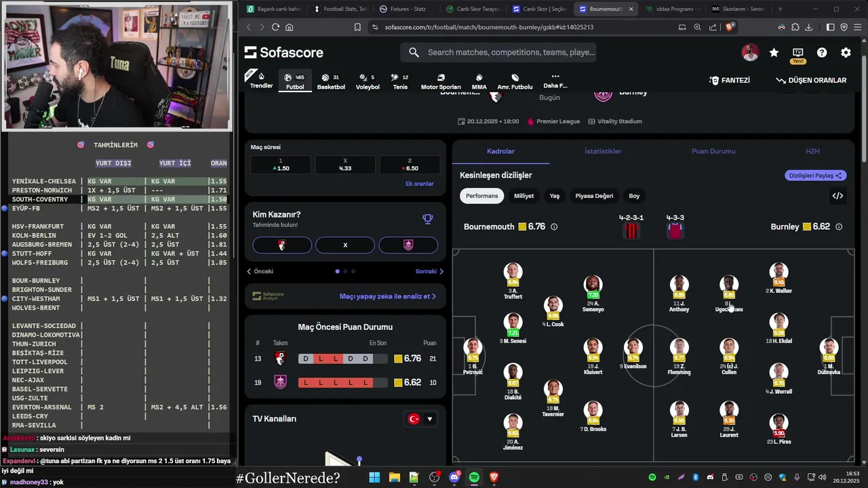Open player Semenyo on the pitch

[x=593, y=293]
